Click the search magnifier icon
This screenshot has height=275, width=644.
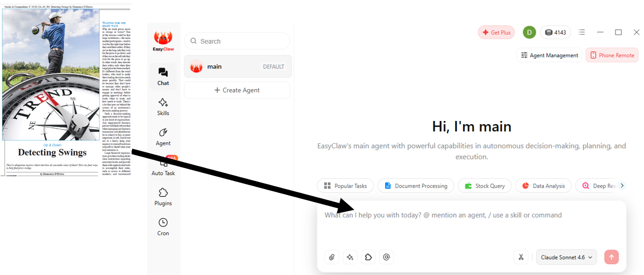coord(194,41)
